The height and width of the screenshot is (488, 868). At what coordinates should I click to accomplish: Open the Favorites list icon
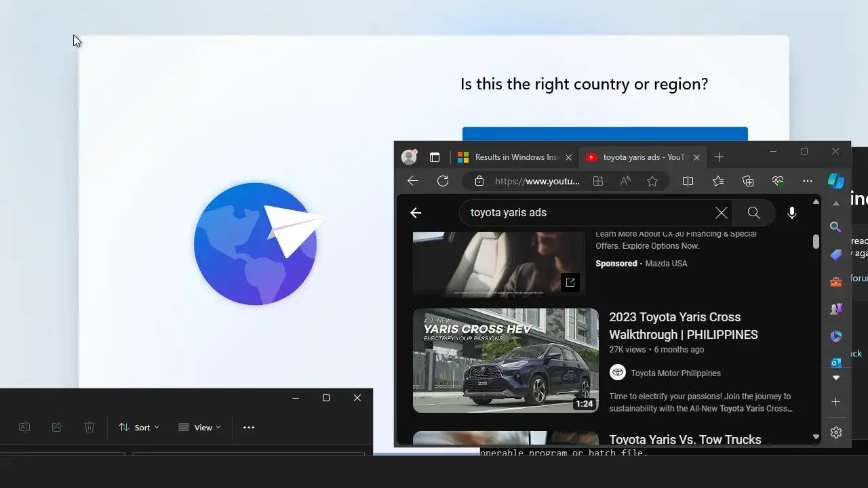[718, 181]
